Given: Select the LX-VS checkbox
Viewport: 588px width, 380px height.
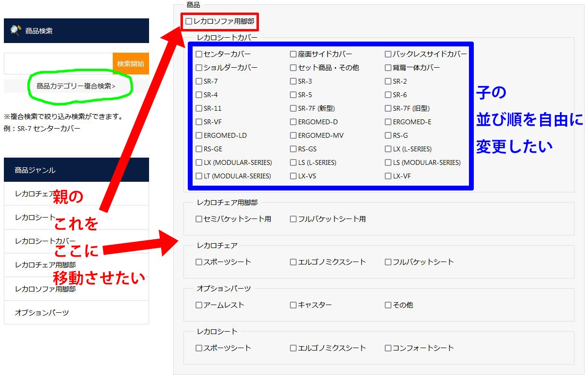Looking at the screenshot, I should tap(293, 176).
